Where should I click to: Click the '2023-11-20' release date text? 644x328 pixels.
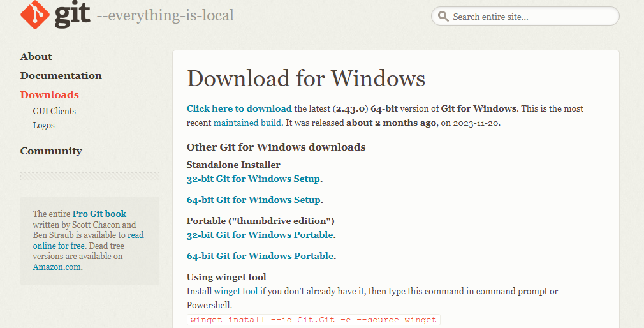[476, 123]
